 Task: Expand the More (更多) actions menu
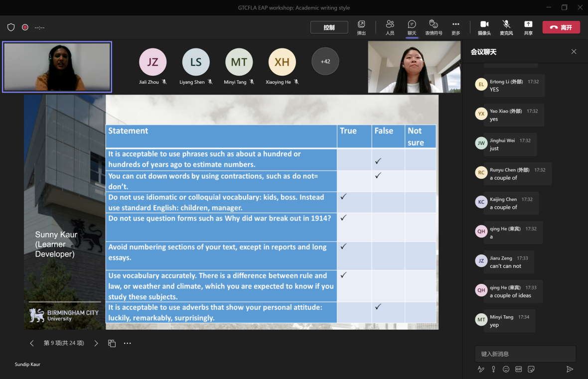coord(455,27)
